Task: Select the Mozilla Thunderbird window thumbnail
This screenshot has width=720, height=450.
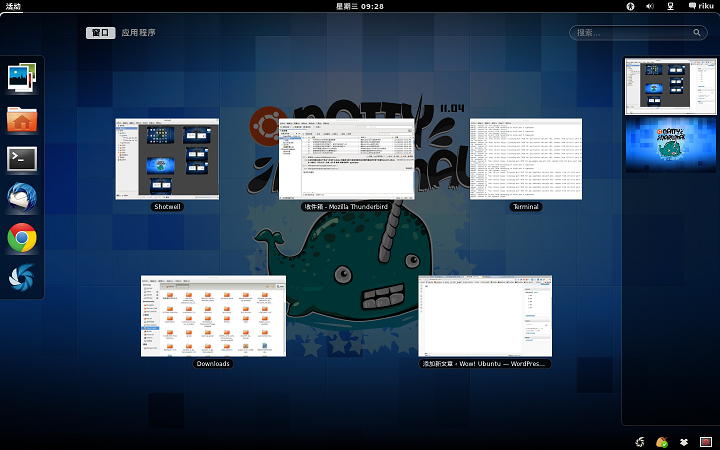Action: (347, 159)
